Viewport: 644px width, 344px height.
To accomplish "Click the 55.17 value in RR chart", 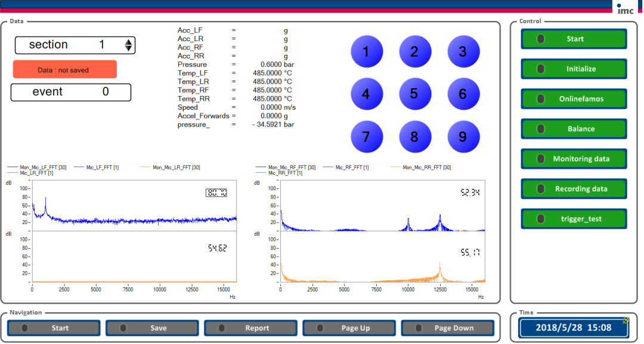I will (470, 252).
